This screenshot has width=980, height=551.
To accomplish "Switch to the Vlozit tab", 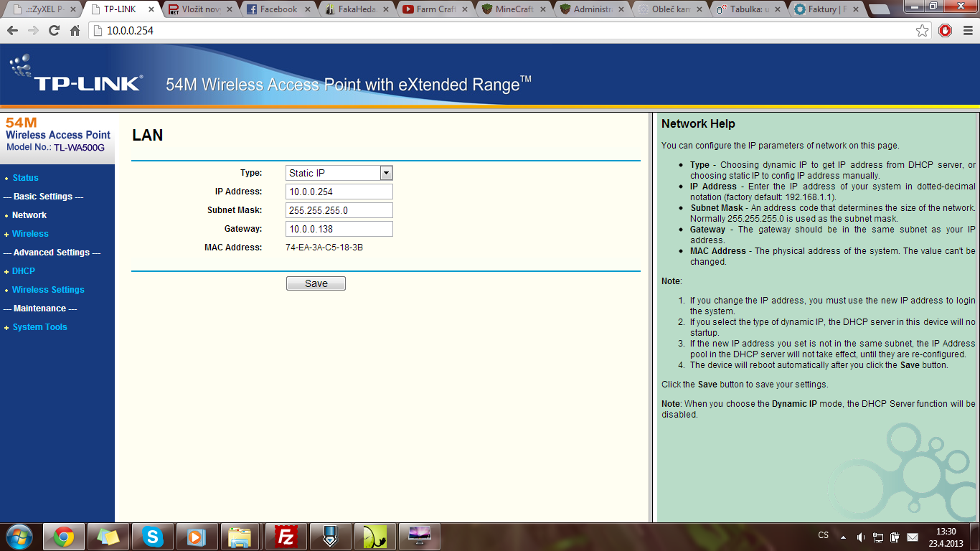I will [200, 9].
